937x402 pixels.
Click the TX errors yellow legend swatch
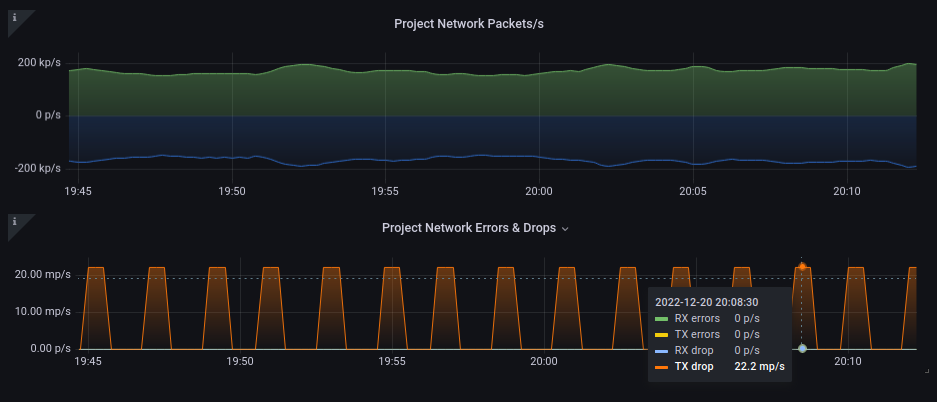tap(662, 335)
